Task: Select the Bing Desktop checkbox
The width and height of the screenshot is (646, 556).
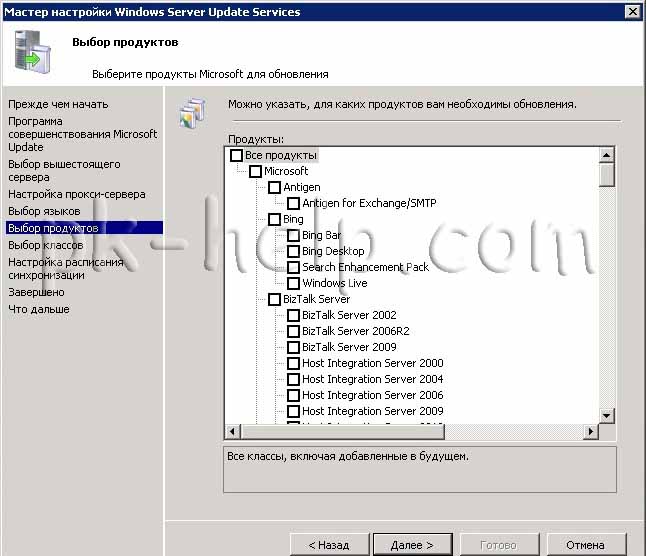Action: click(293, 251)
